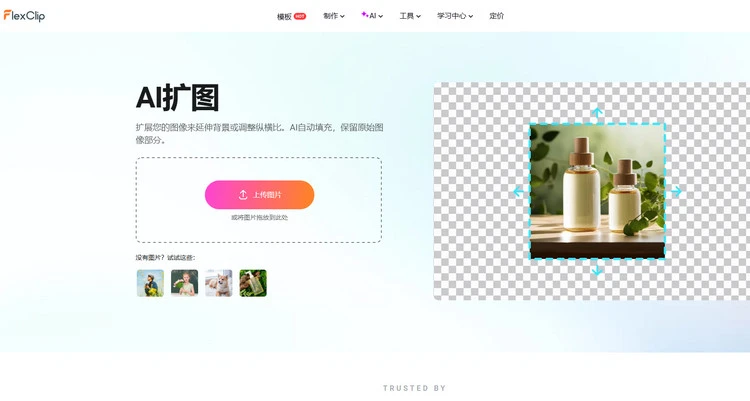This screenshot has width=750, height=401.
Task: Expand the 学习中心 dropdown menu
Action: (x=455, y=16)
